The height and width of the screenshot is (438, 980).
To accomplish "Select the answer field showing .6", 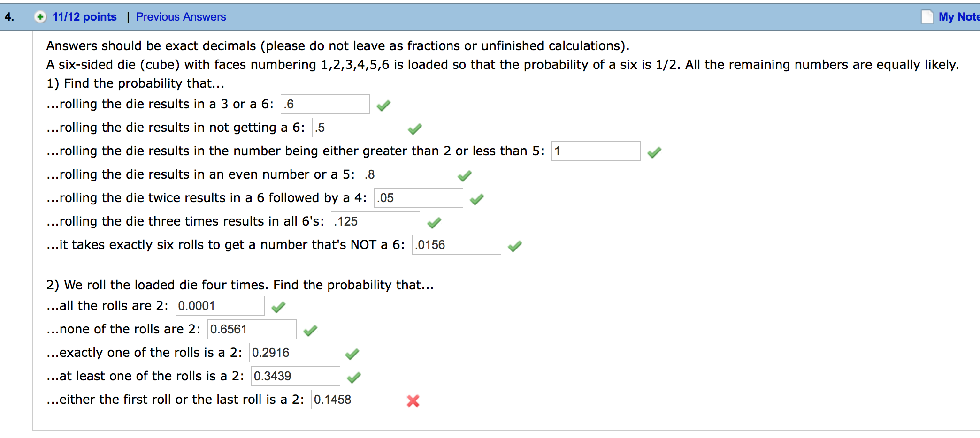I will 324,104.
